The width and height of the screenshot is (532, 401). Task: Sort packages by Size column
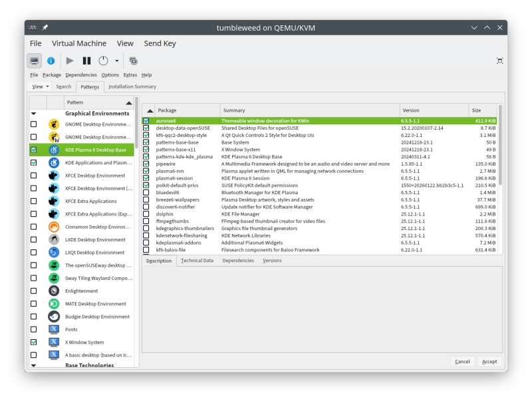[483, 110]
